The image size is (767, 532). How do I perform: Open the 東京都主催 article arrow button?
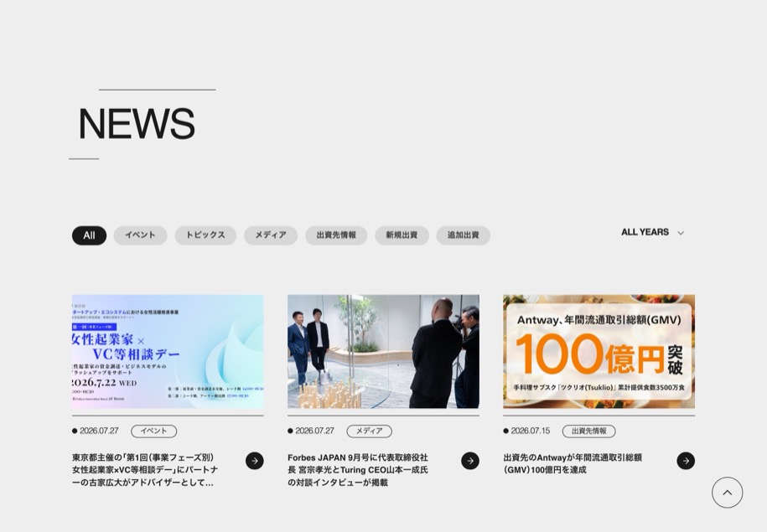[254, 461]
